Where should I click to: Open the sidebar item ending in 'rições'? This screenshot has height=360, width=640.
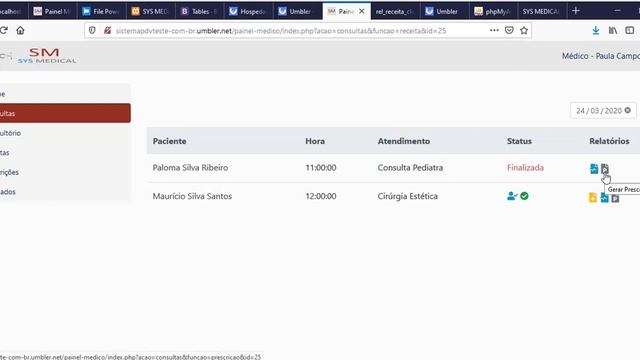(65, 172)
